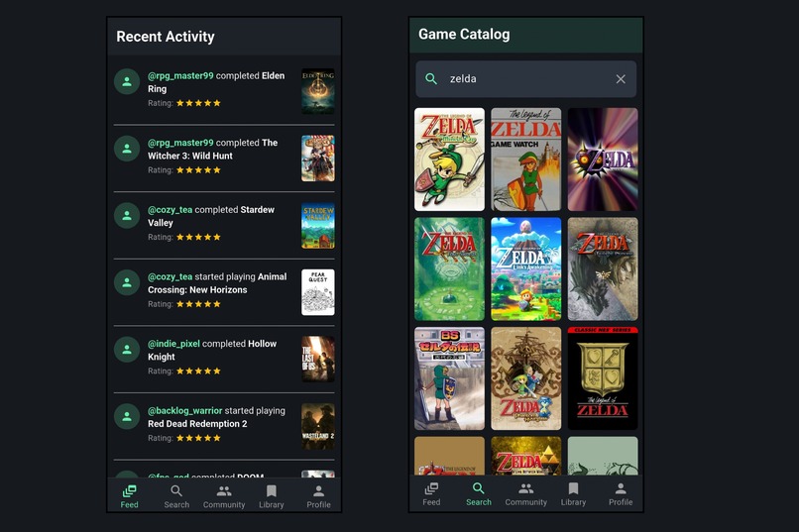Open green Zelda cover in catalog
The image size is (799, 532).
(449, 268)
